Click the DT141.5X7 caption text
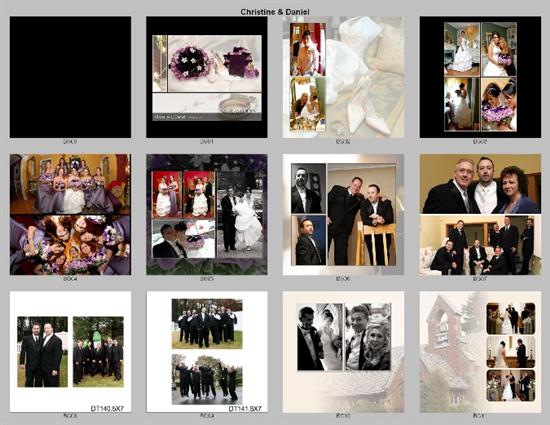550x425 pixels. (245, 409)
